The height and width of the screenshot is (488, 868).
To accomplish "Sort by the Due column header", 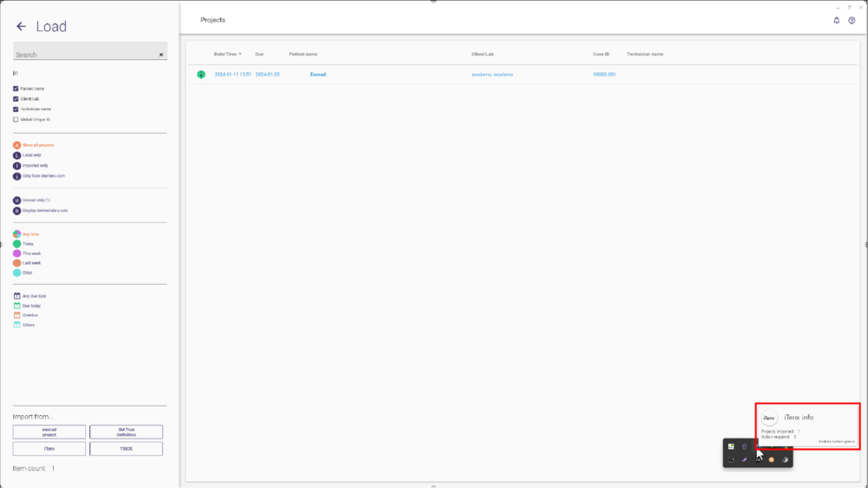I will tap(259, 55).
